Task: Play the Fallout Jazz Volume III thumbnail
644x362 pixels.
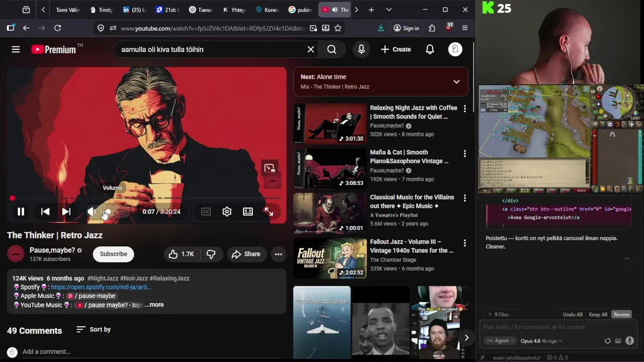Action: coord(330,258)
